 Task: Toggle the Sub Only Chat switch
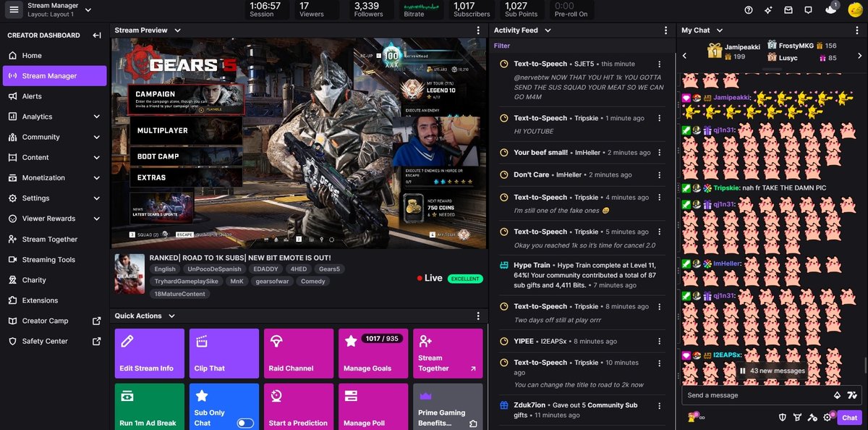pos(245,423)
